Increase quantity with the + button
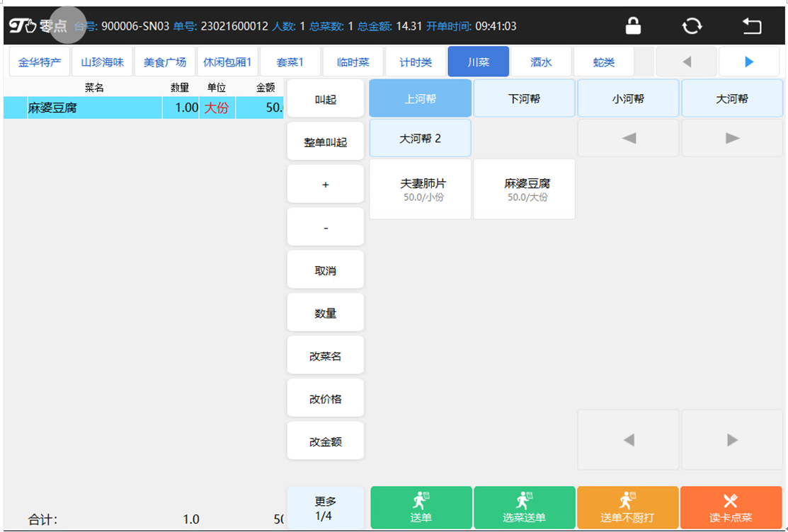The height and width of the screenshot is (532, 788). pyautogui.click(x=325, y=185)
